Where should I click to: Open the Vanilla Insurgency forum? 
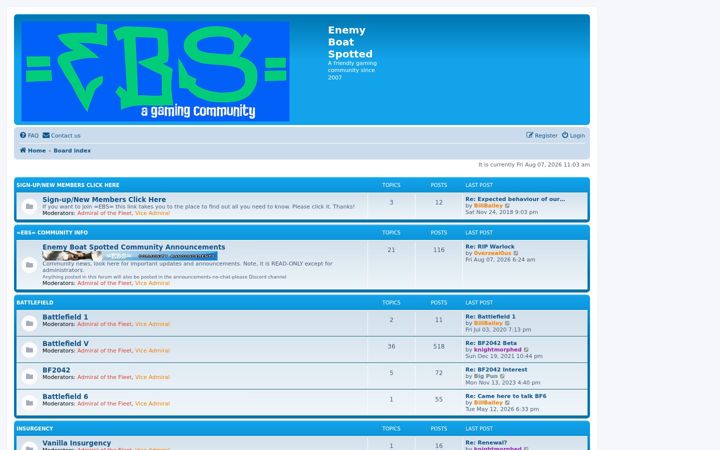(77, 443)
